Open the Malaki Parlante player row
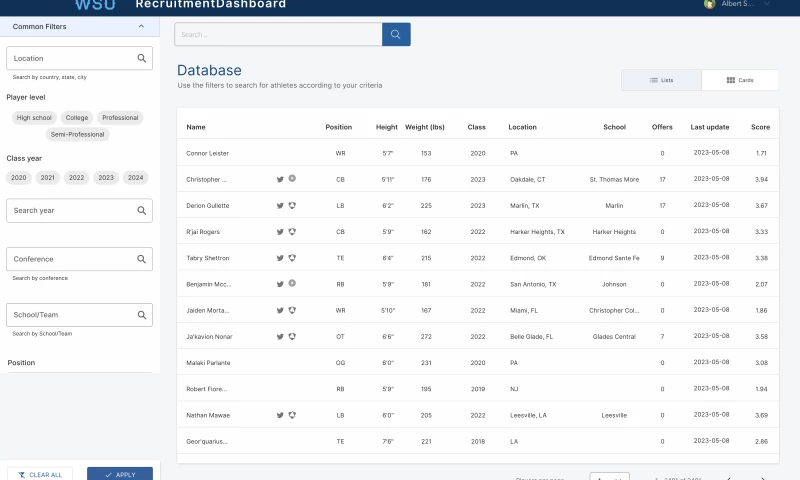Image resolution: width=800 pixels, height=480 pixels. [478, 363]
